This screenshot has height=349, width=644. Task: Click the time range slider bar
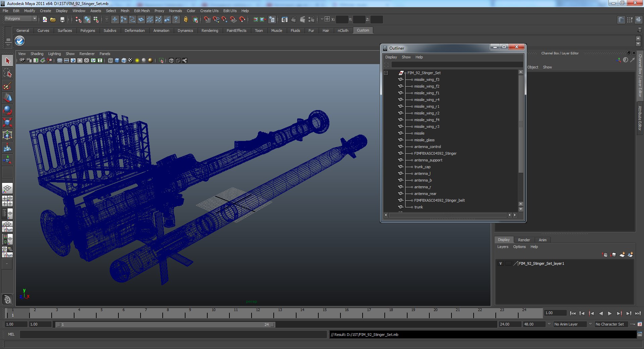pos(165,325)
